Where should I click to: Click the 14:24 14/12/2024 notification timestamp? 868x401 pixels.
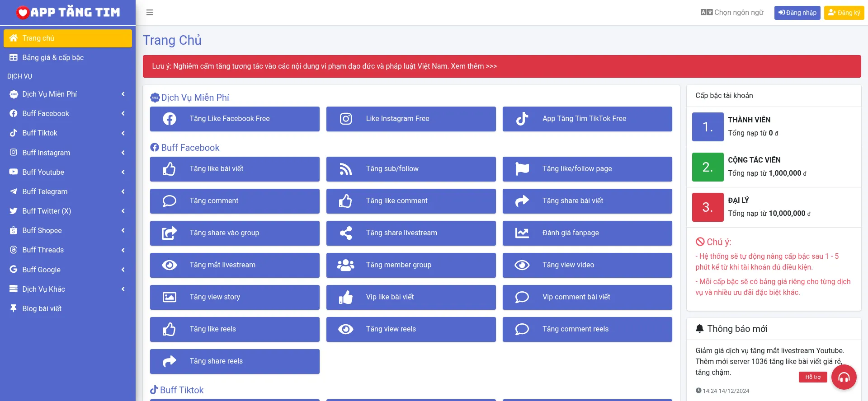722,391
